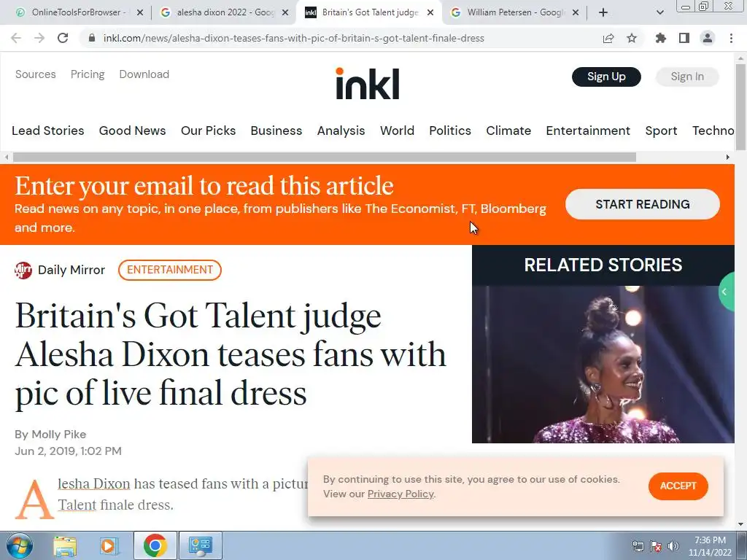747x560 pixels.
Task: Click the ENTERTAINMENT tag pill
Action: 169,270
